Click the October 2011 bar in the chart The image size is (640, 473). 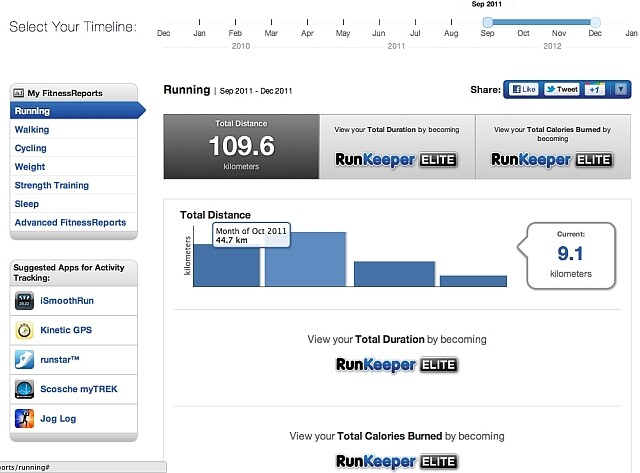[305, 261]
